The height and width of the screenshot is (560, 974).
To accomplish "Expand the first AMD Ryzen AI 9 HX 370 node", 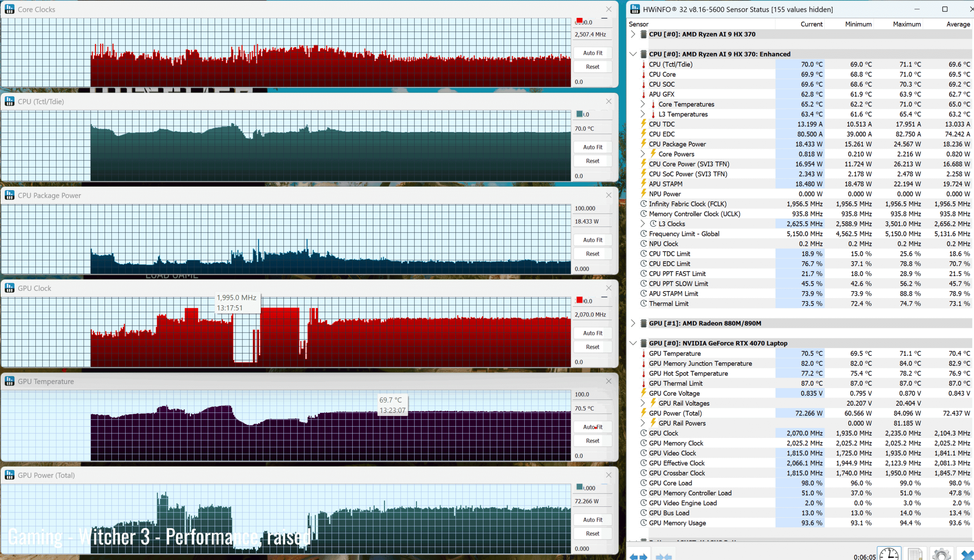I will pos(633,34).
